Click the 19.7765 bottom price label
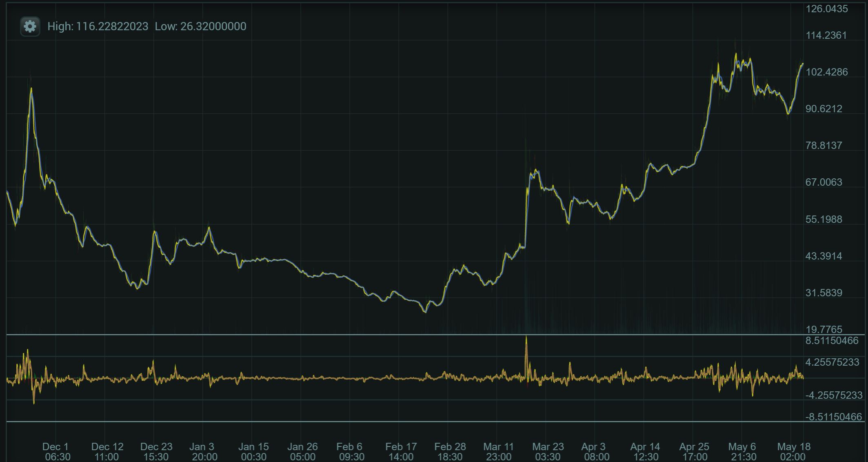Viewport: 868px width, 462px height. [824, 329]
